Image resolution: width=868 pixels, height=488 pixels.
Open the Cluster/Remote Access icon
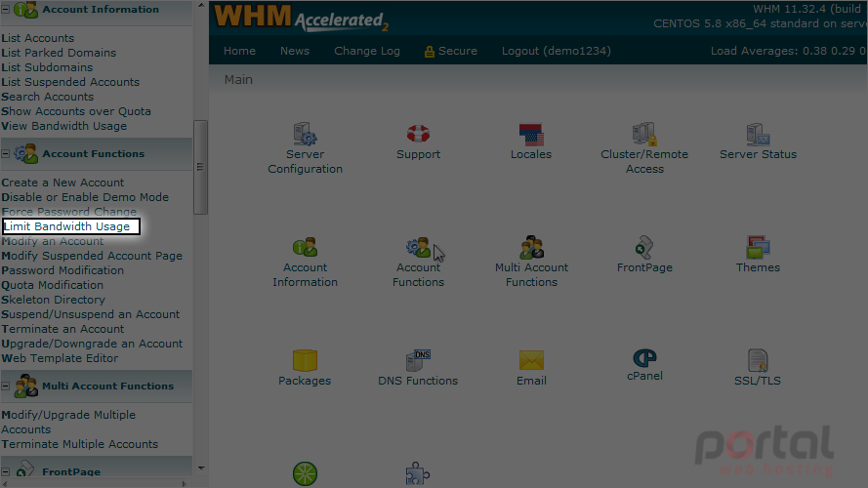(644, 134)
